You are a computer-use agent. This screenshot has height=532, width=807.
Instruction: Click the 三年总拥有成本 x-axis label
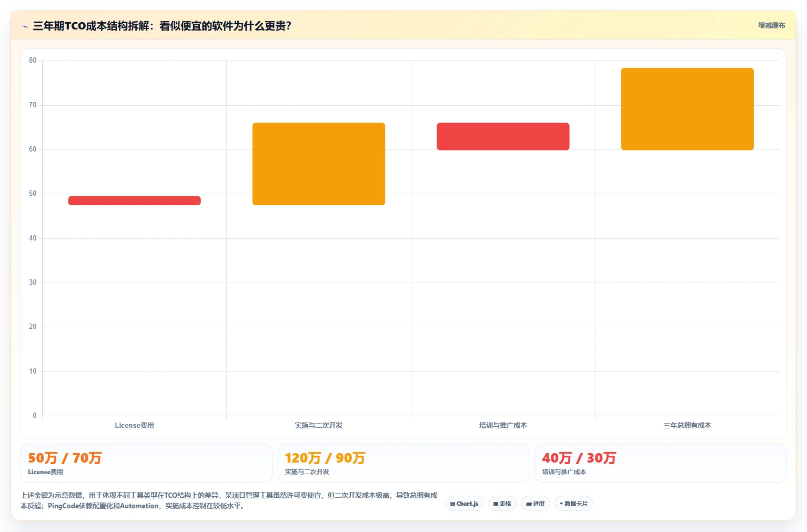[x=687, y=425]
